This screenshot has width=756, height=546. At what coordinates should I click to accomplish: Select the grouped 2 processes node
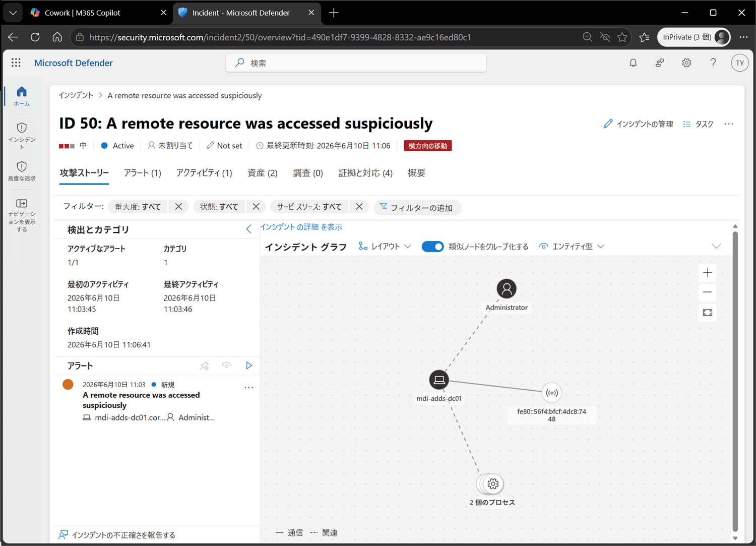491,484
